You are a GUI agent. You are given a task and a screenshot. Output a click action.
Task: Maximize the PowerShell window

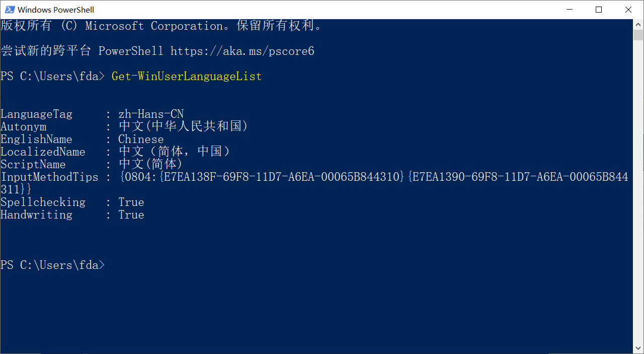[x=598, y=9]
